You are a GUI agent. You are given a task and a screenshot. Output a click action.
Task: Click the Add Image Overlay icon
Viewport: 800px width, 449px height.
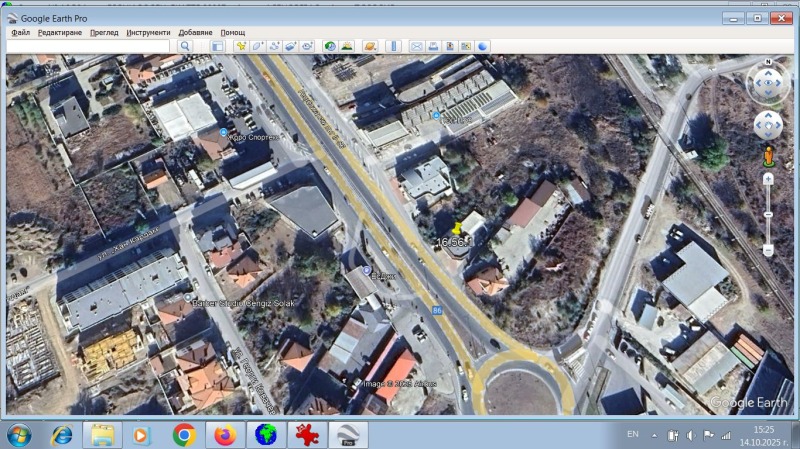click(290, 46)
